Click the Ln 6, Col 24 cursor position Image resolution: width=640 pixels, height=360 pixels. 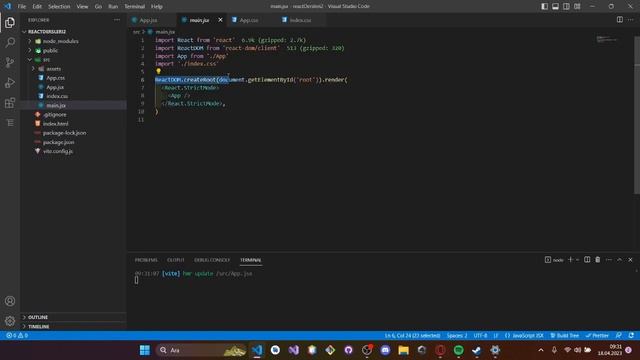tap(412, 336)
